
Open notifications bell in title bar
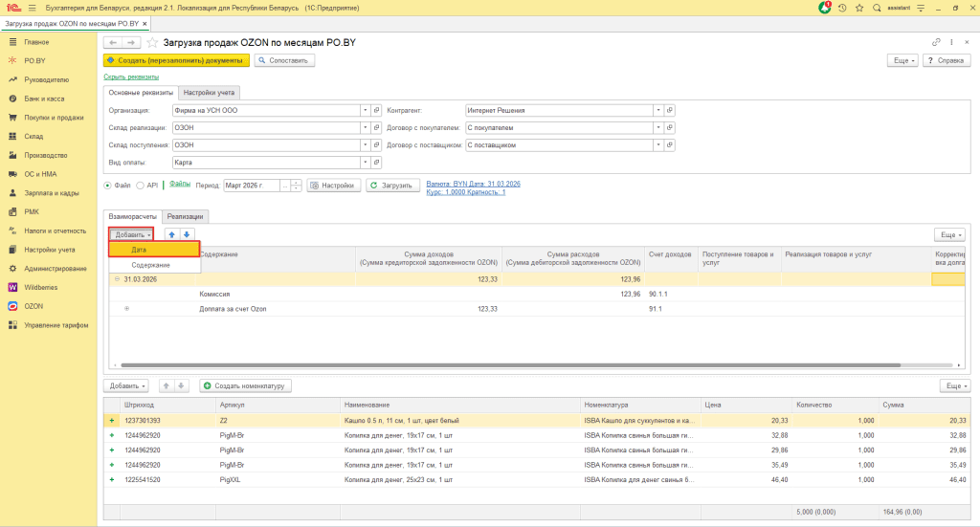(825, 8)
